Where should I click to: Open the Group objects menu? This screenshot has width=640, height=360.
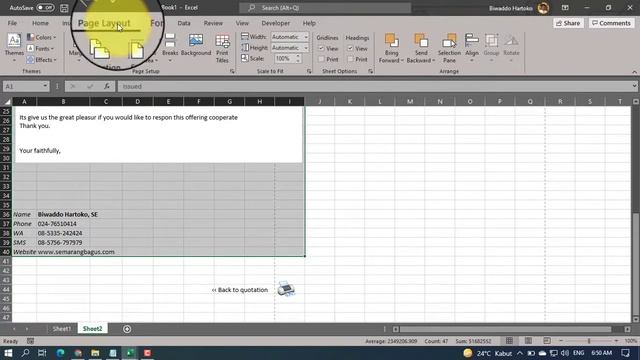click(491, 48)
